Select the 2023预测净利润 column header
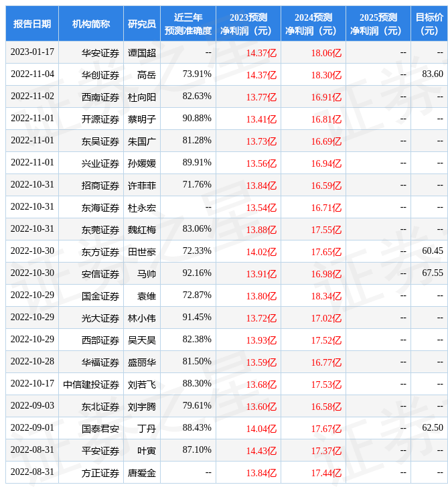The width and height of the screenshot is (448, 489). point(248,24)
